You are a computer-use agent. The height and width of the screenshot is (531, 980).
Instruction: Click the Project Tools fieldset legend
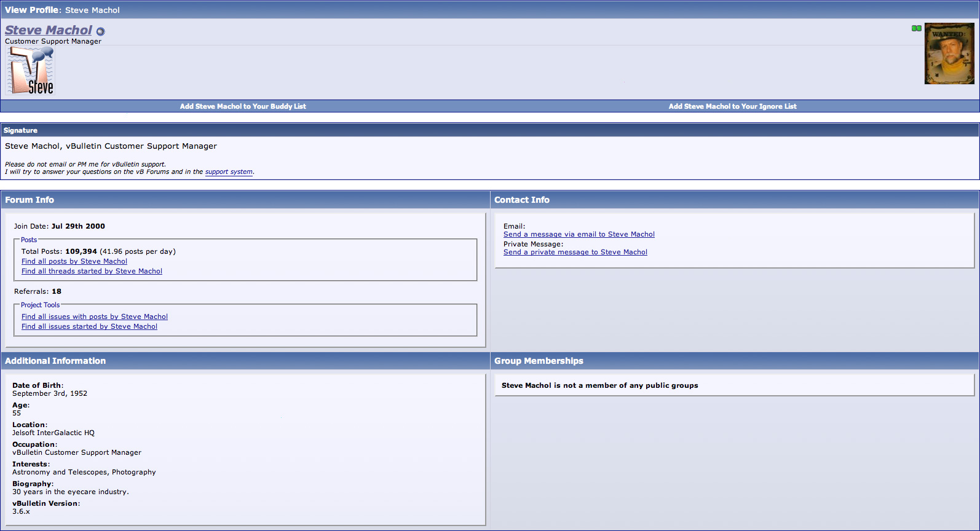(x=41, y=305)
